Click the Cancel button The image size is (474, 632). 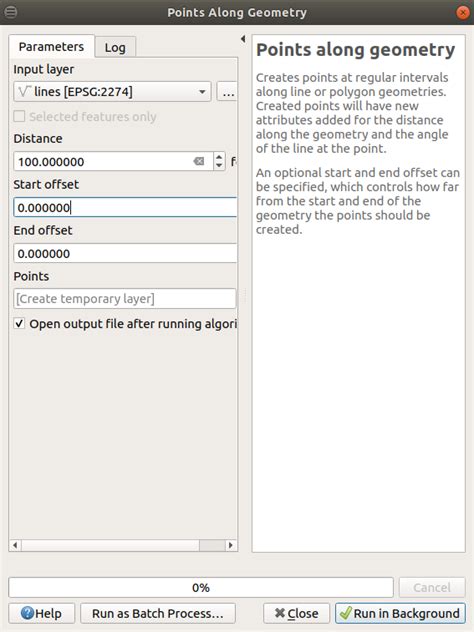(432, 588)
